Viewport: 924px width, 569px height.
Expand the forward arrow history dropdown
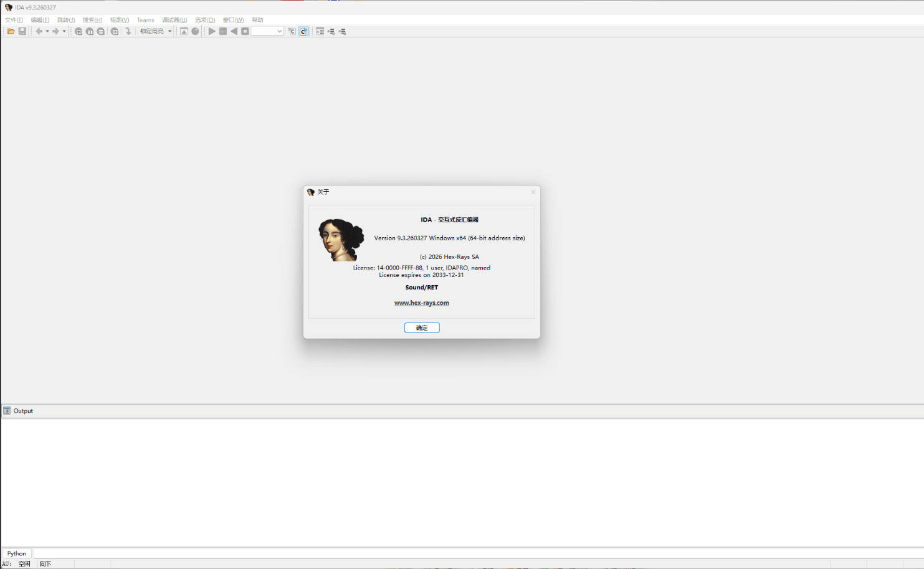pos(64,31)
